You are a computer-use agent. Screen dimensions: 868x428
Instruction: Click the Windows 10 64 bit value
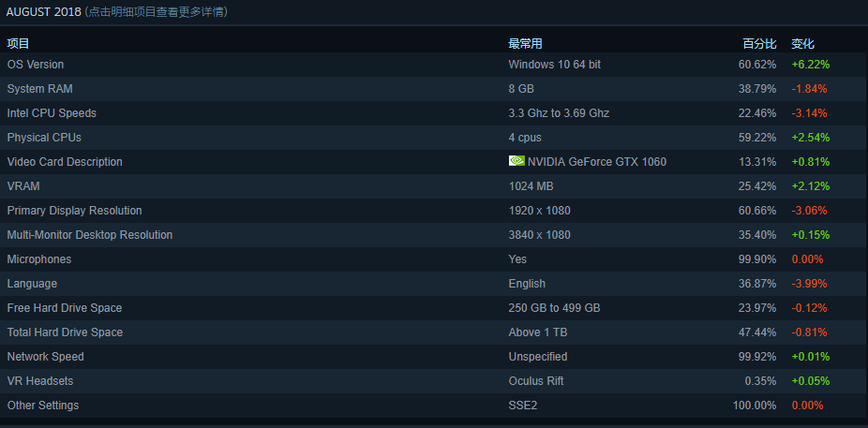point(554,65)
